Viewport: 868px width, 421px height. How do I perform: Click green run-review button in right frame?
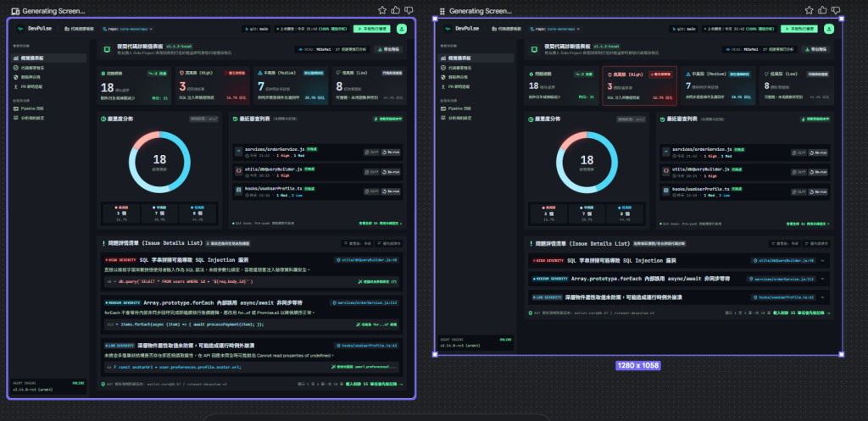[x=799, y=29]
